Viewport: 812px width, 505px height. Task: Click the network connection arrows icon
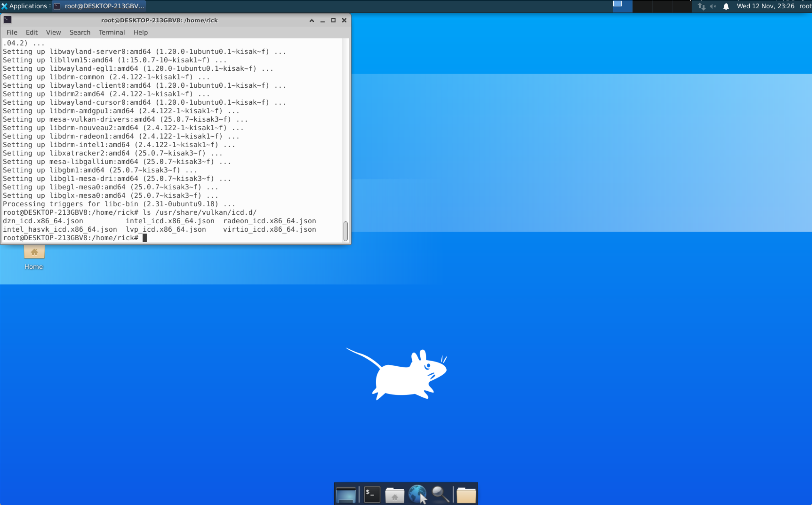(x=701, y=6)
